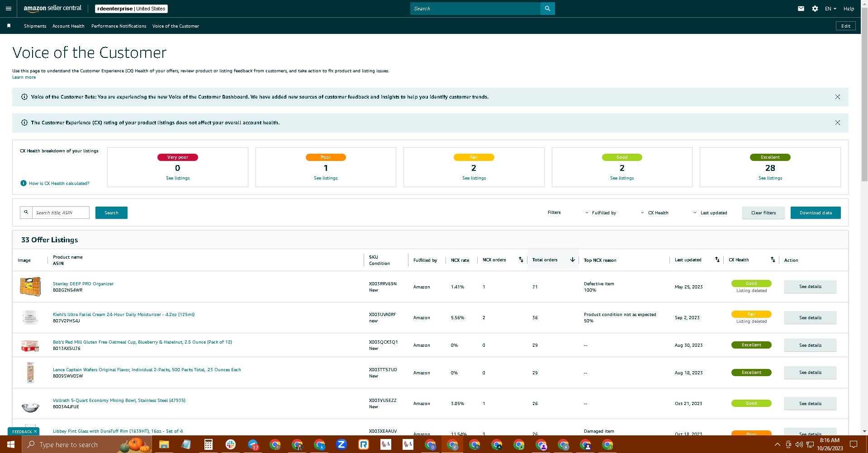868x453 pixels.
Task: See listings under Excellent
Action: (x=770, y=178)
